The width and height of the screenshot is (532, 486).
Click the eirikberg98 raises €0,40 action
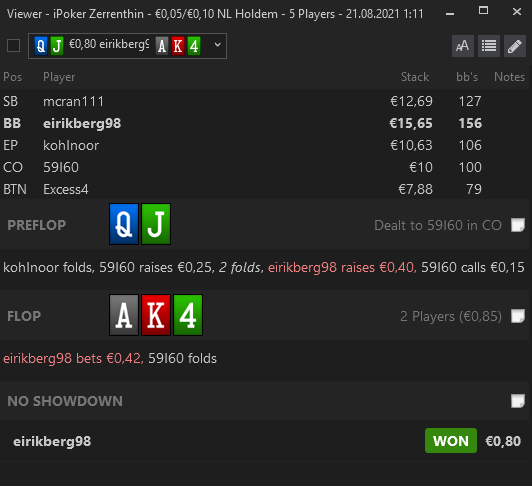pos(342,267)
